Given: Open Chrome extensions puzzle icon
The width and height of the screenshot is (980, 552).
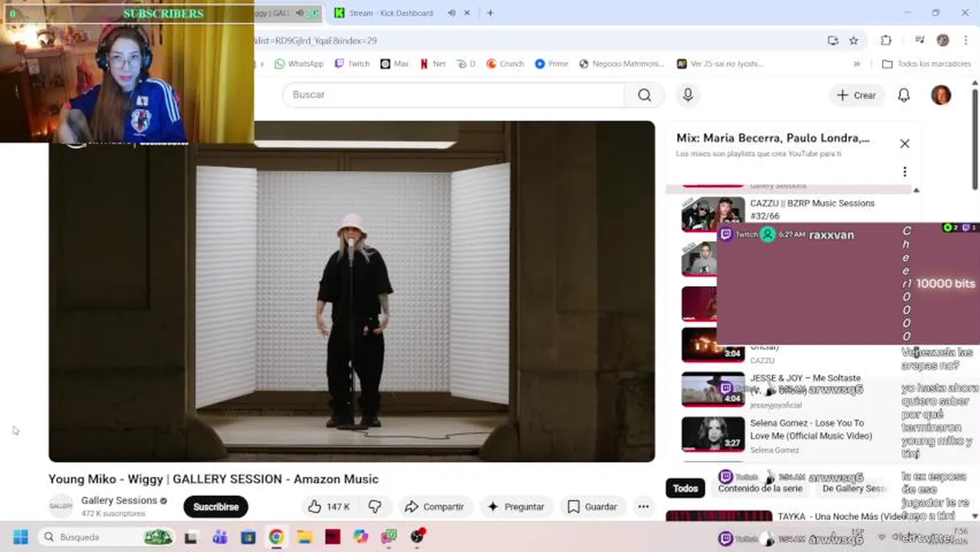Looking at the screenshot, I should point(886,41).
